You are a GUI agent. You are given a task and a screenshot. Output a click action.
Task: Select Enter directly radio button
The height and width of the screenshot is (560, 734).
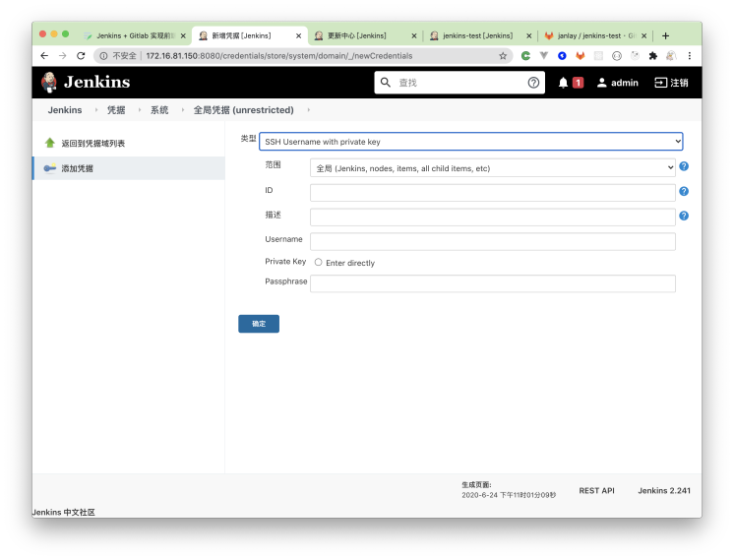319,262
